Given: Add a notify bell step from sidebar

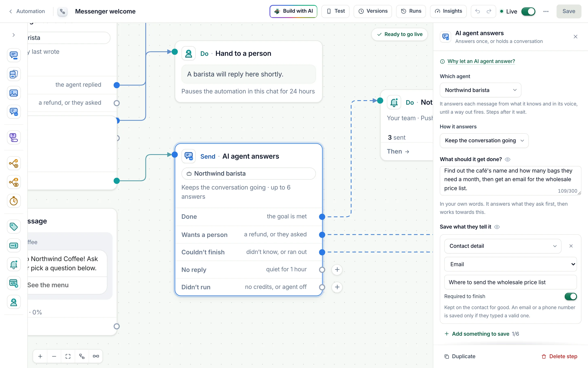Looking at the screenshot, I should point(14,264).
